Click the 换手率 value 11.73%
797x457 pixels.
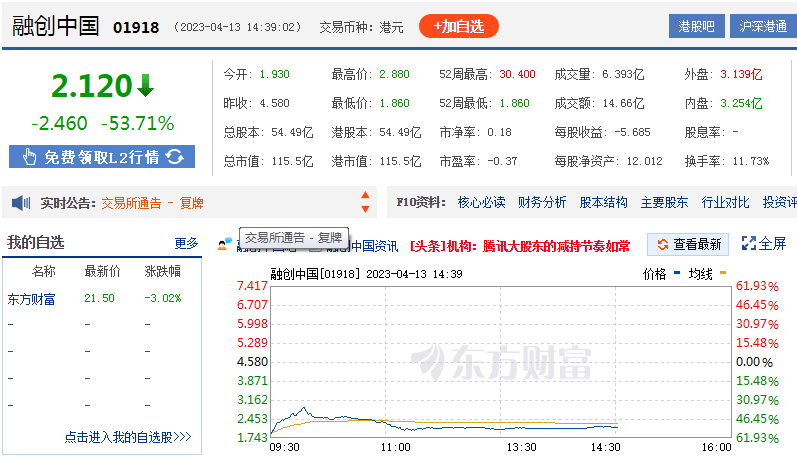751,161
